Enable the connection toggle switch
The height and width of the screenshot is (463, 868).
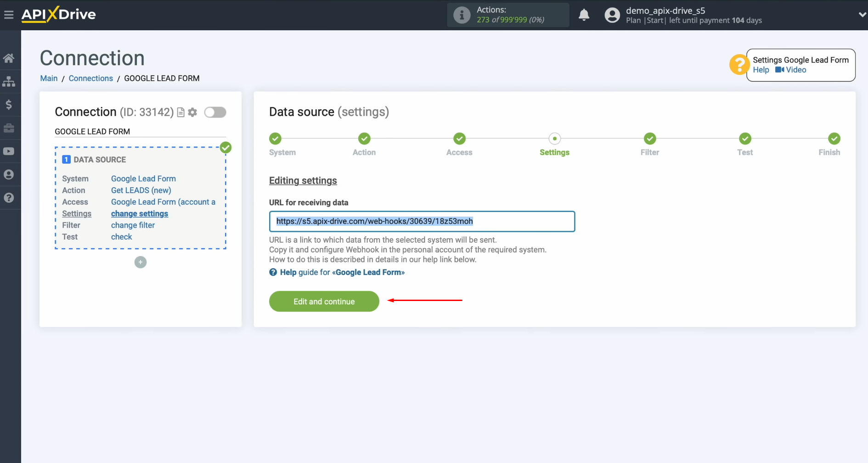(215, 112)
